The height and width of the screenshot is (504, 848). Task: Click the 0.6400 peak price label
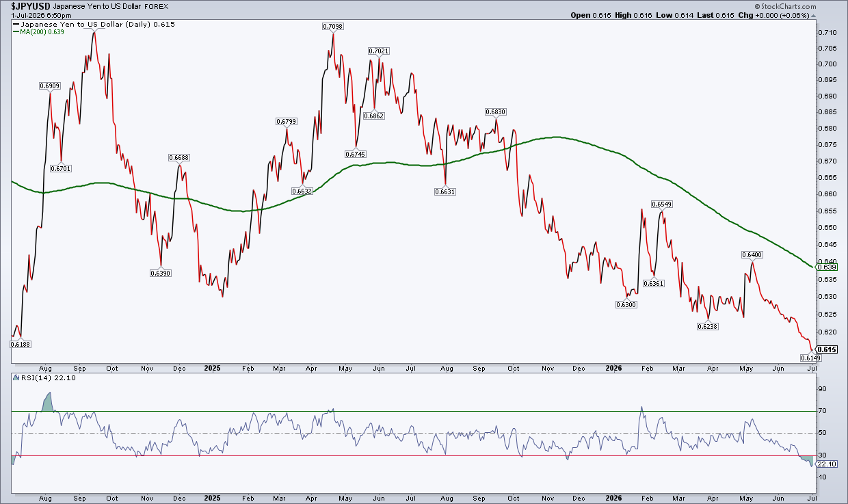752,254
